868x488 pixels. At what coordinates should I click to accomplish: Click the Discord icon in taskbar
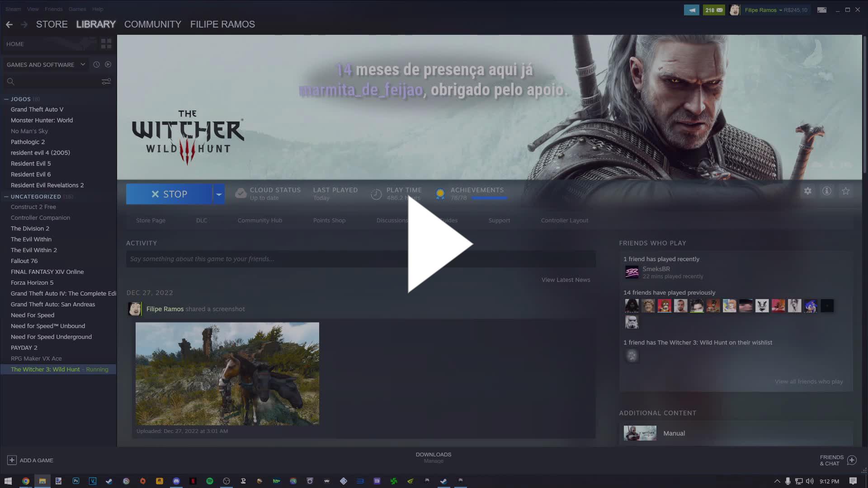pos(176,481)
